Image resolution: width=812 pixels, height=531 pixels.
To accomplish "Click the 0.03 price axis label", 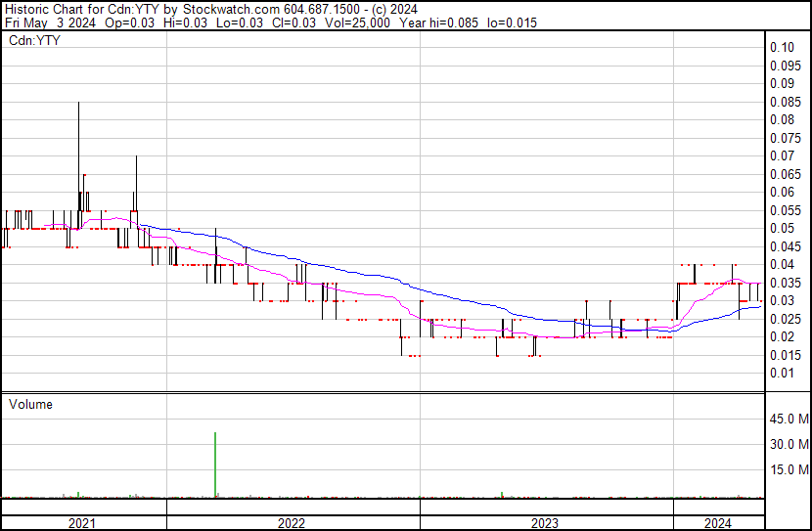I will point(782,300).
